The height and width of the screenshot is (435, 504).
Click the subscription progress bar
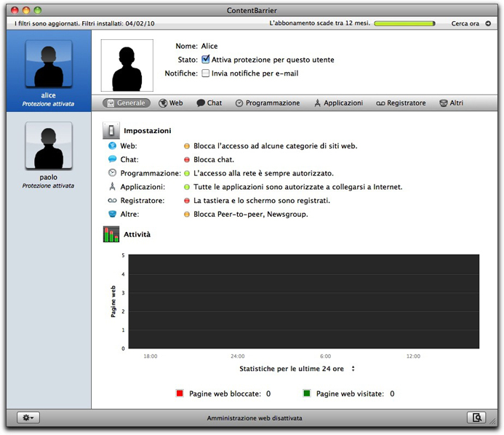pos(404,23)
